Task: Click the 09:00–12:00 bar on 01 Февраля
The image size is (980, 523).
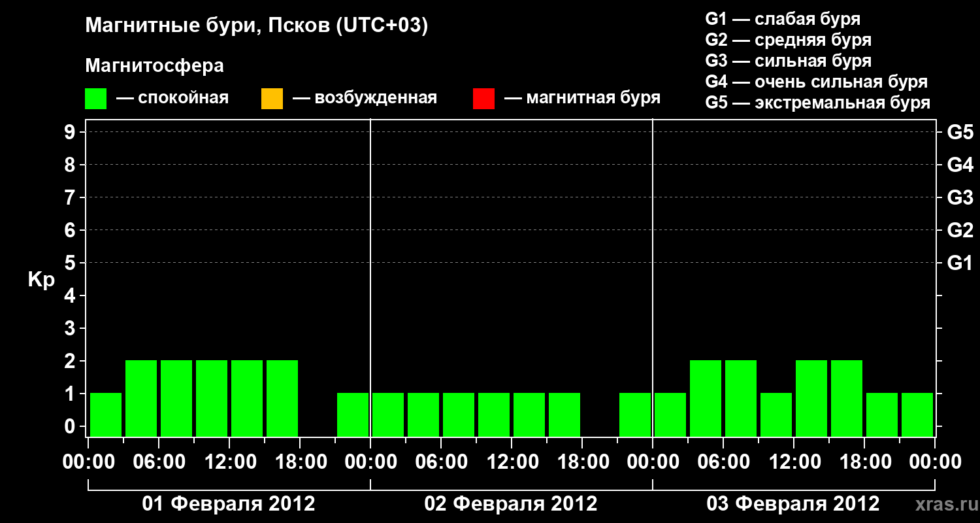Action: (x=212, y=398)
